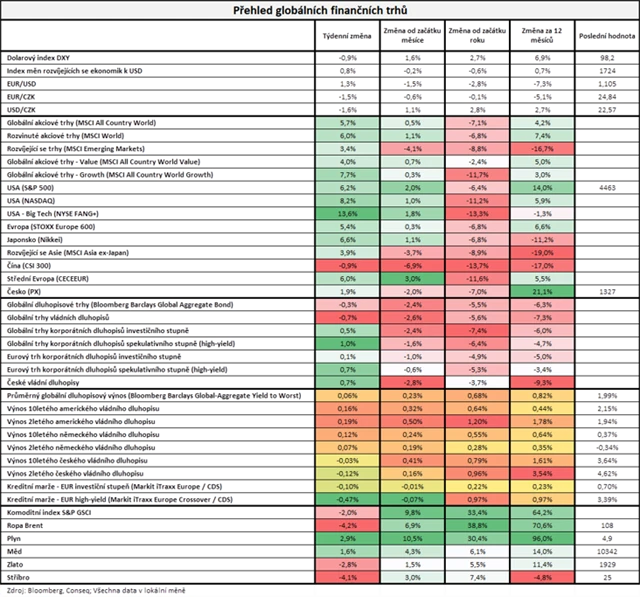Click the cell showing 1,20%
This screenshot has width=640, height=597.
(477, 421)
